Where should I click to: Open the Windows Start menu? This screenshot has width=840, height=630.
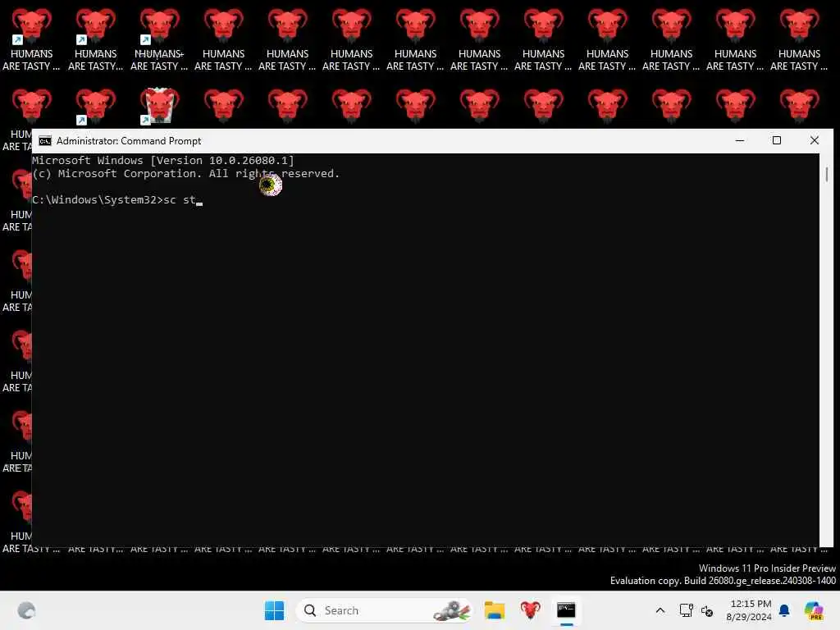(x=274, y=610)
